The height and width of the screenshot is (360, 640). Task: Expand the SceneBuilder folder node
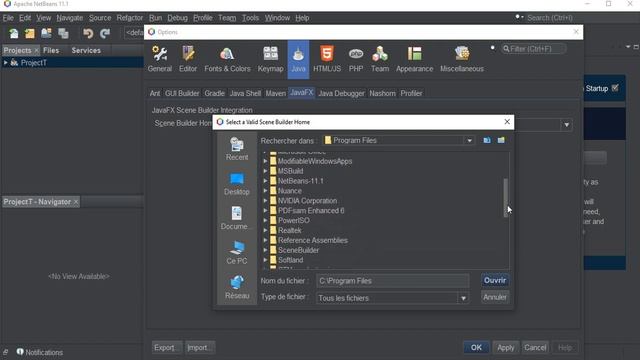tap(265, 250)
